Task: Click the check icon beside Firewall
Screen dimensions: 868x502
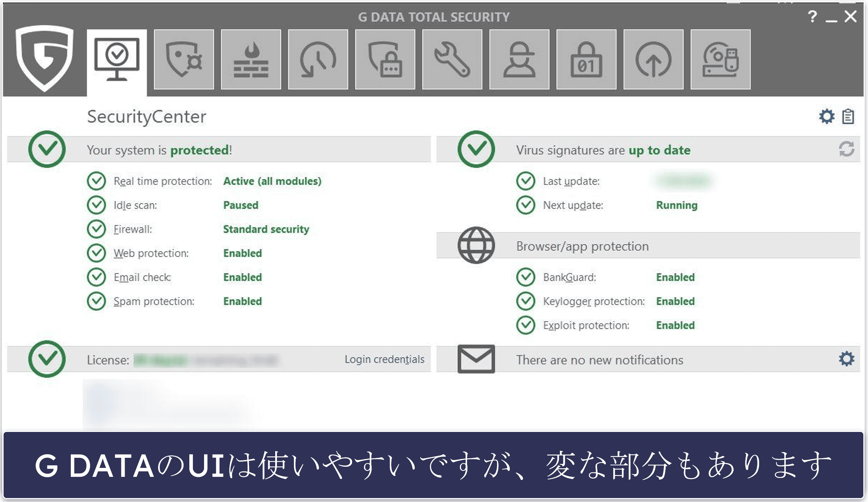Action: click(x=96, y=229)
